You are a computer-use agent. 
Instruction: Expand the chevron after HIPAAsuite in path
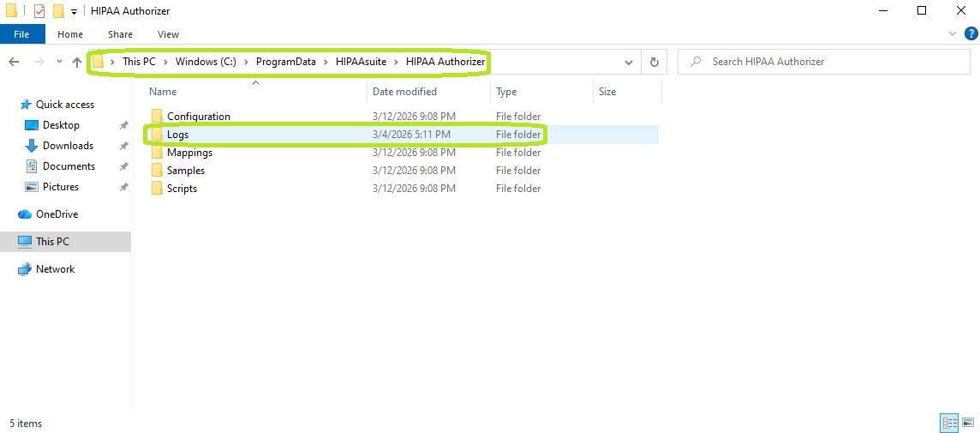click(x=397, y=62)
